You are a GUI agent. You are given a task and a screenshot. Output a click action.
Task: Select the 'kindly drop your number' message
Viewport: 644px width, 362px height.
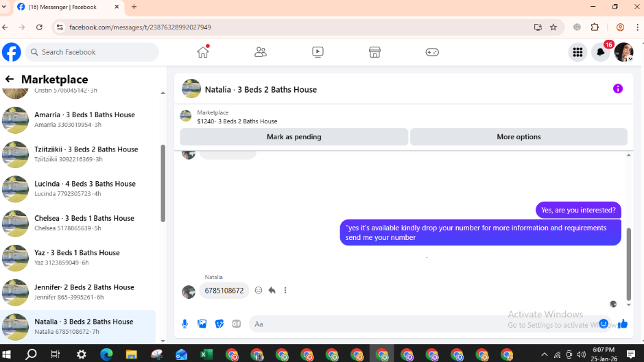pyautogui.click(x=480, y=232)
